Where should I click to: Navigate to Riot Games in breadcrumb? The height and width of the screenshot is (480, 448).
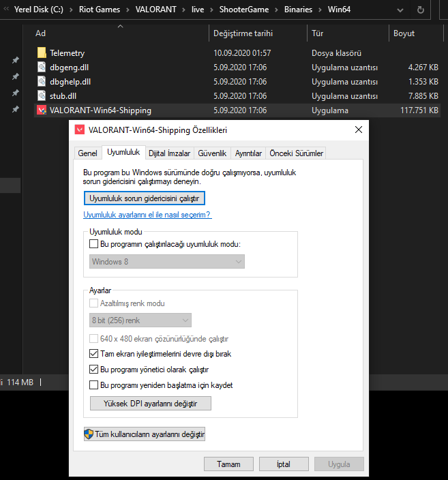(100, 10)
